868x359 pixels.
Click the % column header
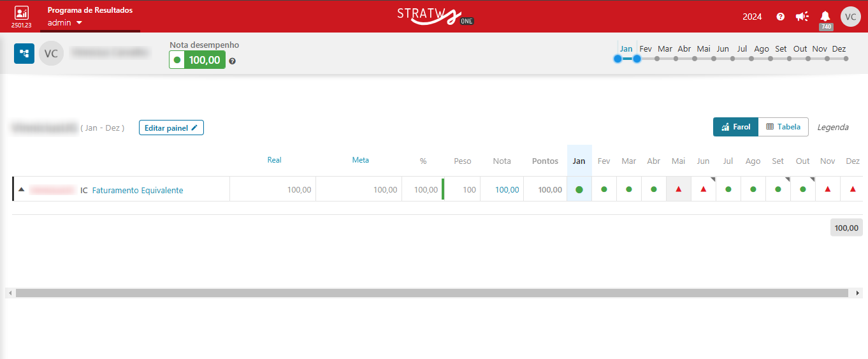tap(423, 161)
